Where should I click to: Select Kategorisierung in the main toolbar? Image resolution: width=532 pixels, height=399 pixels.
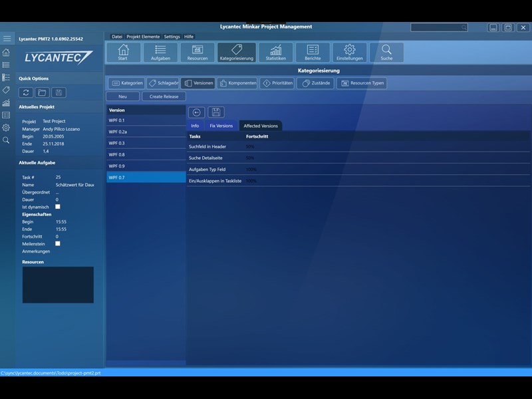(x=237, y=53)
